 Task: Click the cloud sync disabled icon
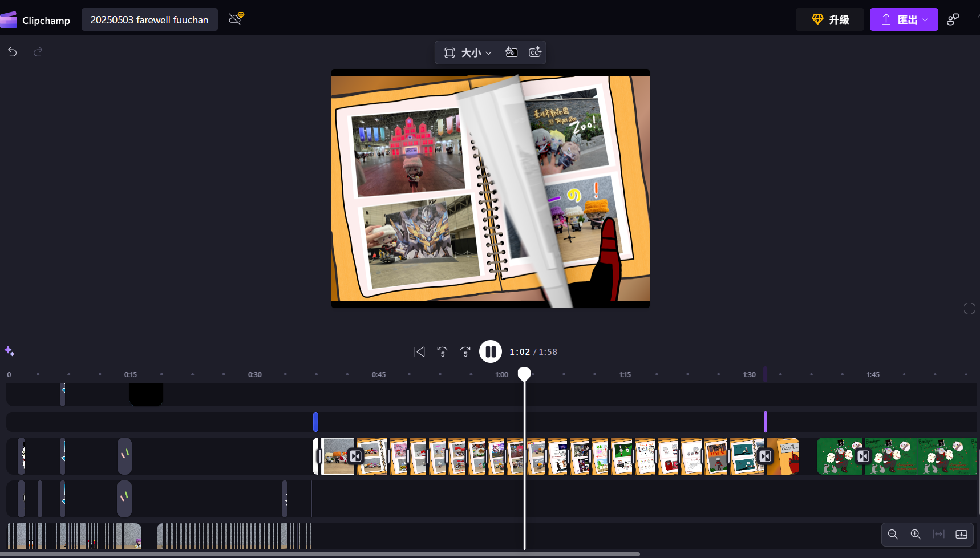[x=236, y=18]
